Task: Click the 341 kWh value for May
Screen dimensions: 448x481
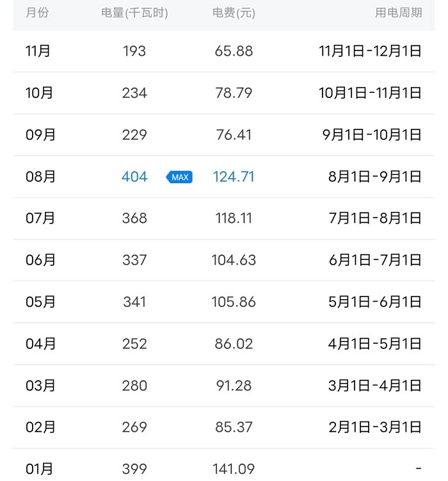Action: coord(134,302)
